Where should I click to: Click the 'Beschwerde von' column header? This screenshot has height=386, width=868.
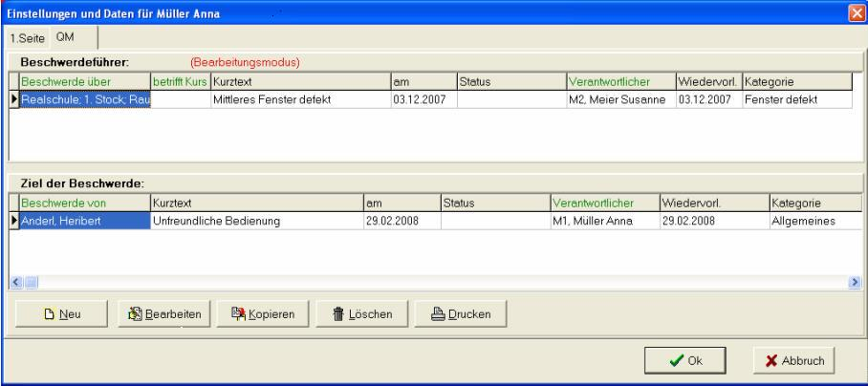pos(85,203)
